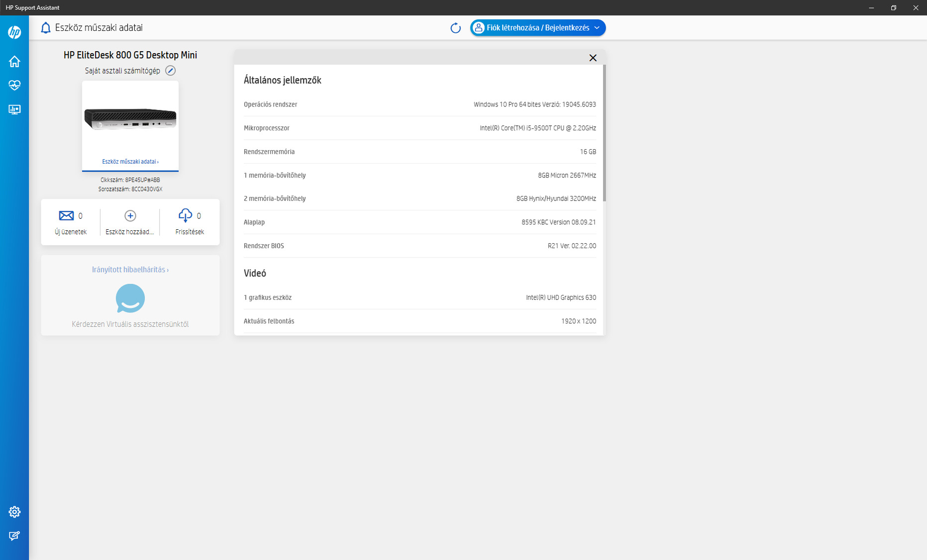Screen dimensions: 927x560
Task: Select the R21 Ver. 02.22.00 BIOS value
Action: [x=572, y=246]
